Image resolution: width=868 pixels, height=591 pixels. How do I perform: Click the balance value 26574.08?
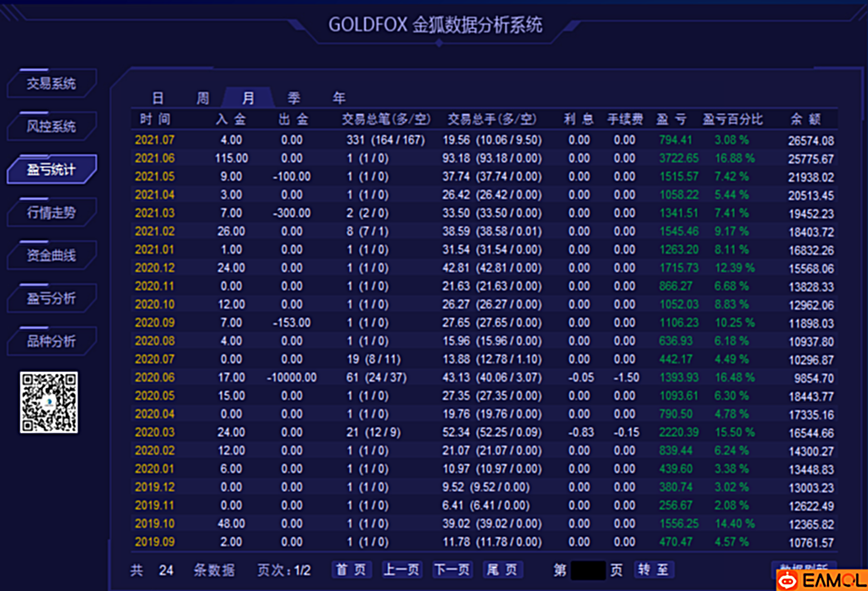pos(811,141)
